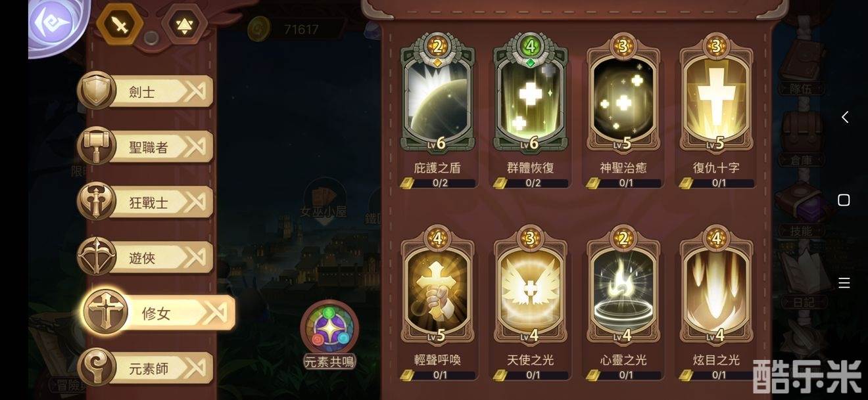
Task: Select the 劍士 class entry
Action: click(x=145, y=91)
